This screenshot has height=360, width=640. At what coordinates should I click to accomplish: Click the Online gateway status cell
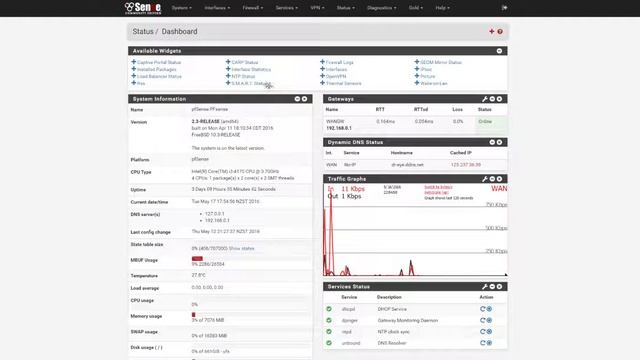point(491,125)
